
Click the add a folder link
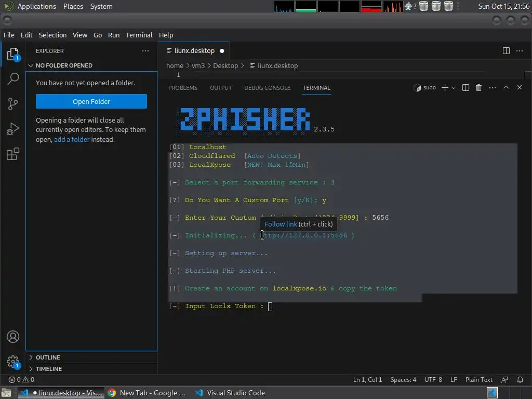pyautogui.click(x=72, y=139)
